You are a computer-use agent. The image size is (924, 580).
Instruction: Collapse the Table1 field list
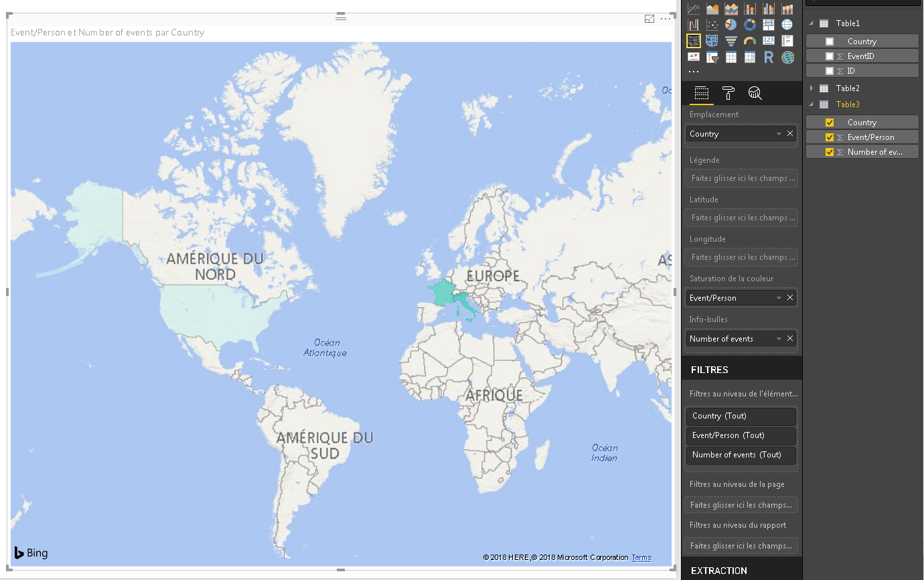point(812,23)
